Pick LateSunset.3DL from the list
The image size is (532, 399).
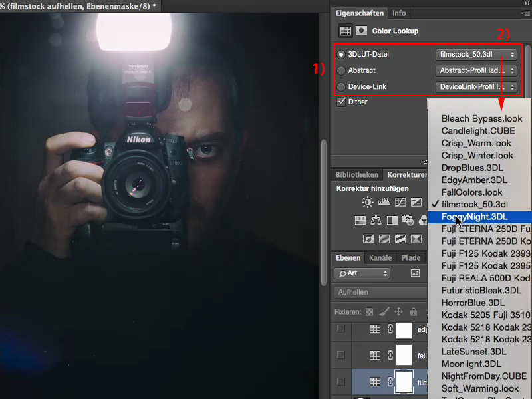click(x=479, y=352)
